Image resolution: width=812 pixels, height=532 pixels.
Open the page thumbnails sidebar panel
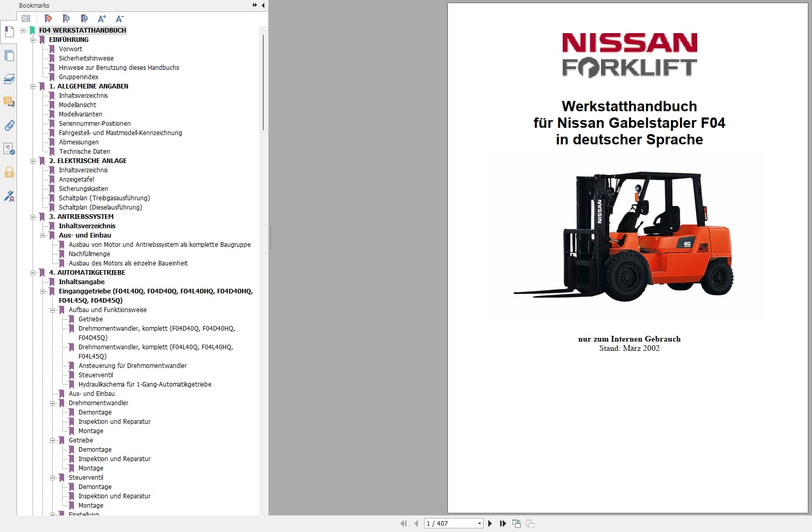[x=9, y=55]
